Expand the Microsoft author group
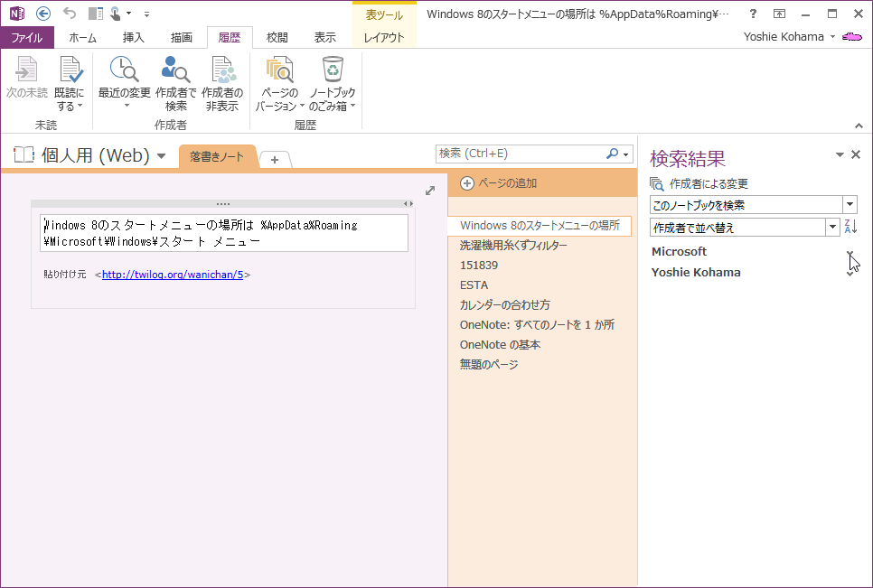The width and height of the screenshot is (873, 588). pyautogui.click(x=850, y=252)
